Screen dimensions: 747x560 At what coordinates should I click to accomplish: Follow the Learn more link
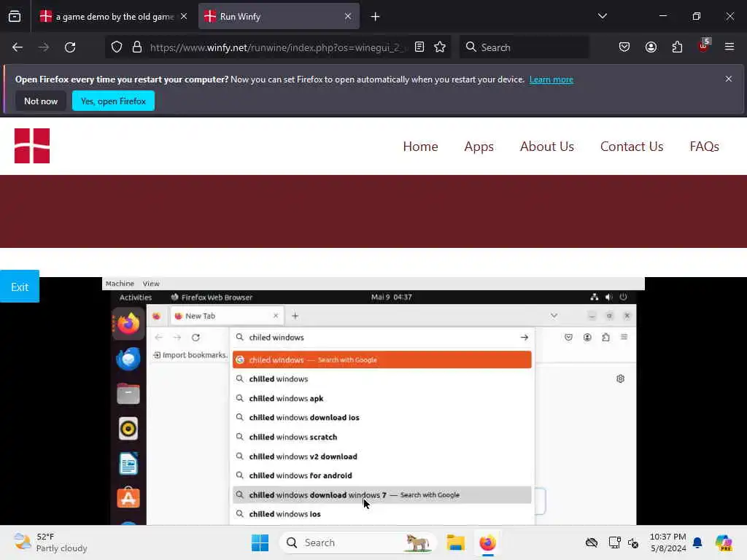click(551, 79)
